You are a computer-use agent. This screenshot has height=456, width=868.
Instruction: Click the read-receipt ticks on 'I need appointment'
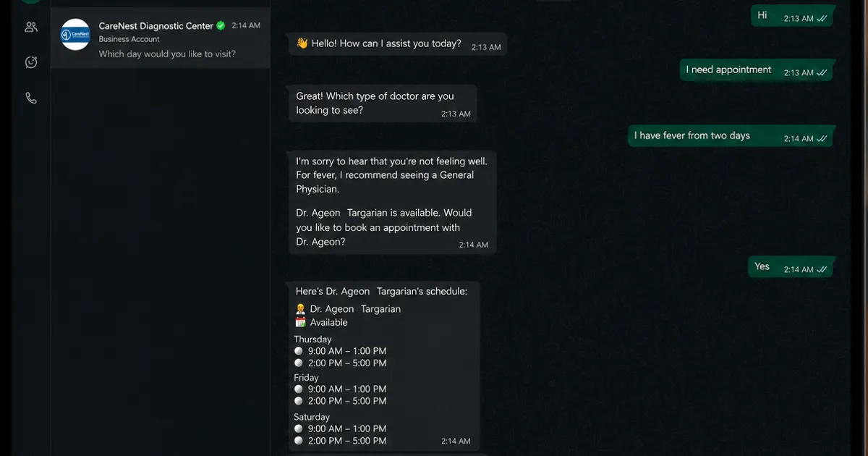click(x=822, y=73)
